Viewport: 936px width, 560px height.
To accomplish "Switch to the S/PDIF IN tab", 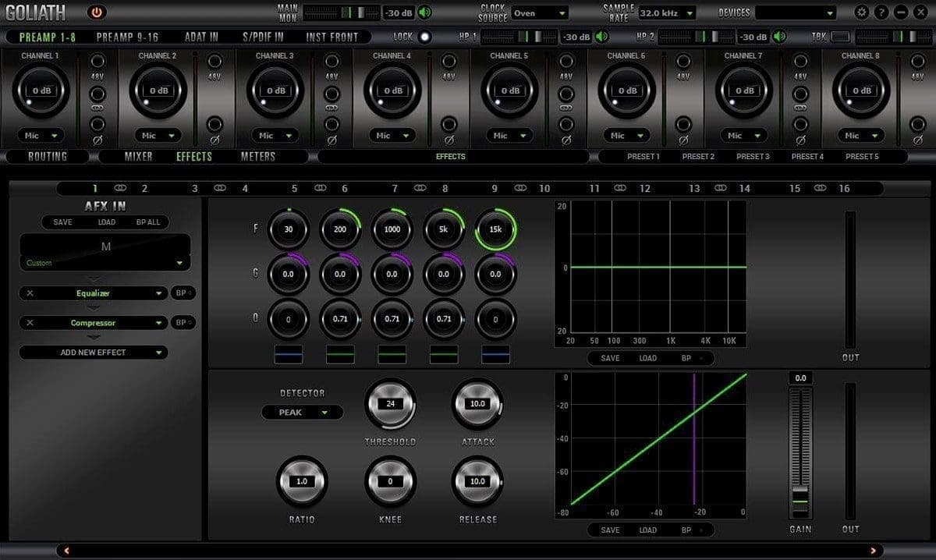I will pos(263,37).
